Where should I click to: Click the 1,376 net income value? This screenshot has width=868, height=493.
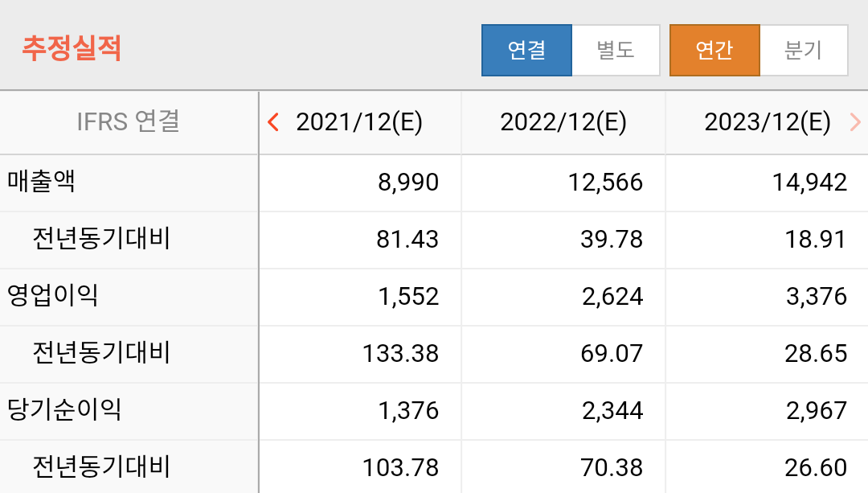tap(408, 410)
